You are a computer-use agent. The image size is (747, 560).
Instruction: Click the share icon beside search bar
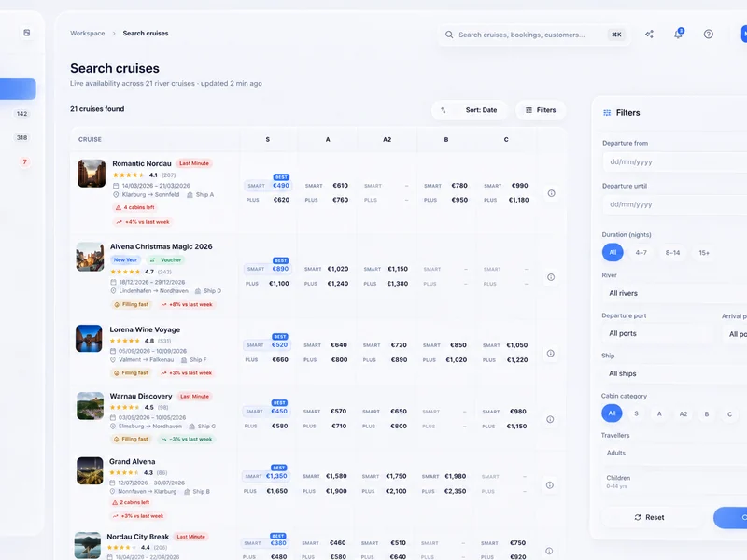point(649,34)
